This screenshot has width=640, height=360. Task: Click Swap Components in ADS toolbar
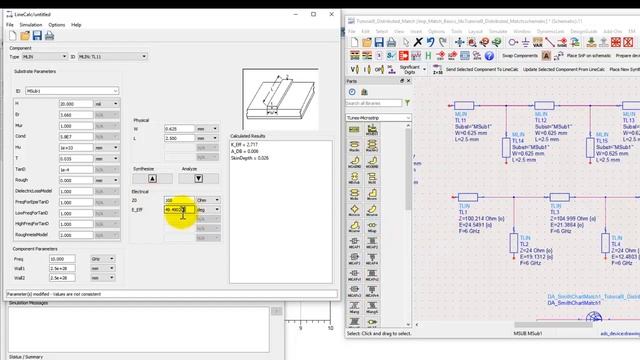click(x=520, y=56)
